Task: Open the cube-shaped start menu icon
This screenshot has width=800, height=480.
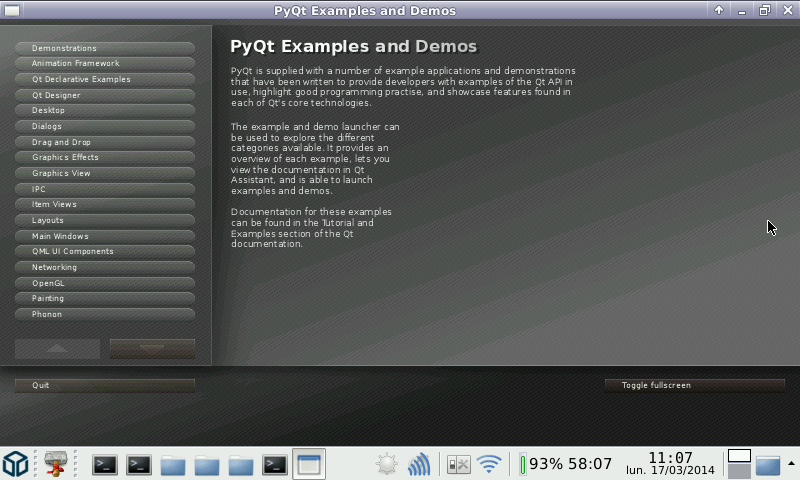Action: click(15, 464)
